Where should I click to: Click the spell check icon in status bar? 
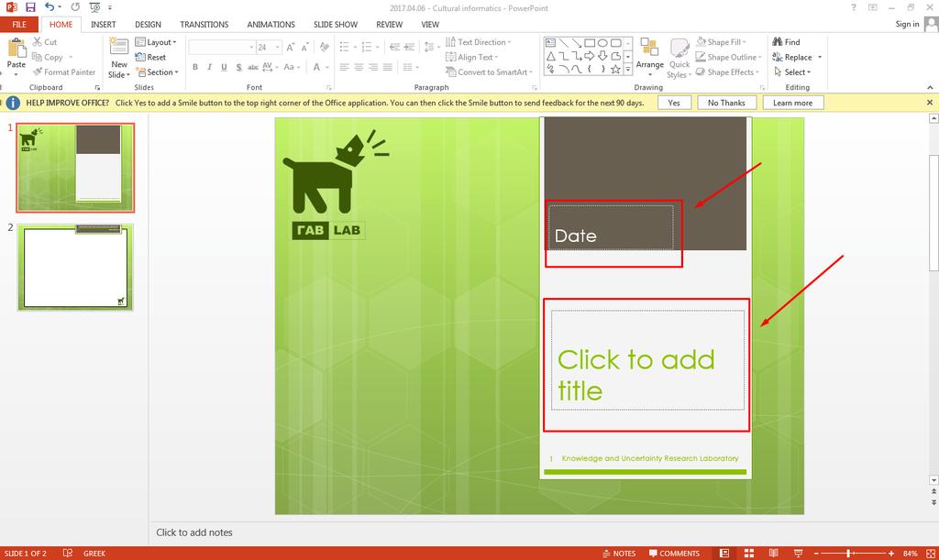(x=68, y=554)
